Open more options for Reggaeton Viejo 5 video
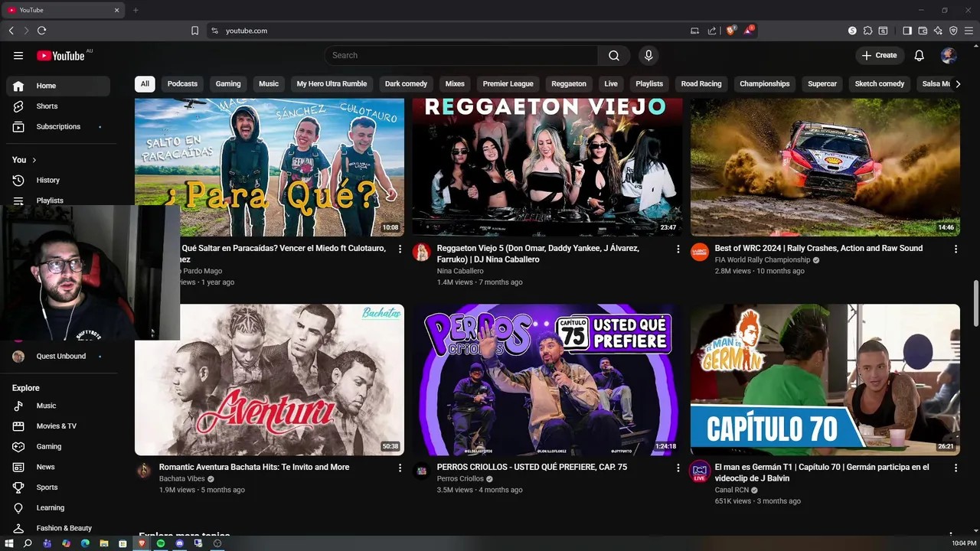 coord(678,249)
